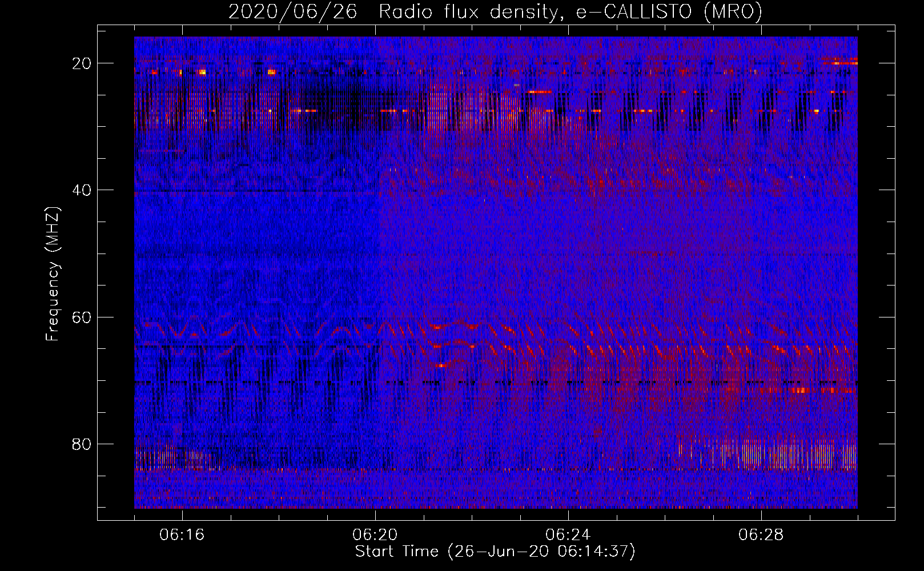Click the 'Start Time (26-Jun-20 06:14:37)' label

(x=495, y=552)
